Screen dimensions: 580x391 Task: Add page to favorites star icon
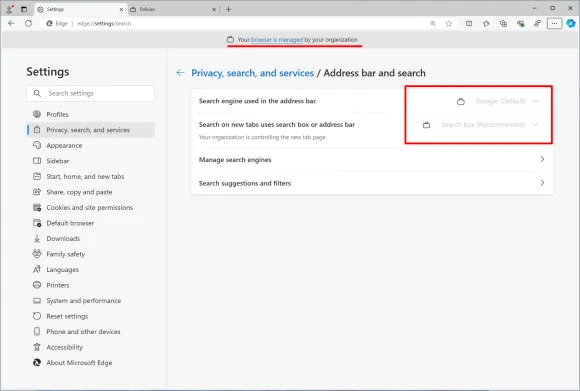(449, 23)
